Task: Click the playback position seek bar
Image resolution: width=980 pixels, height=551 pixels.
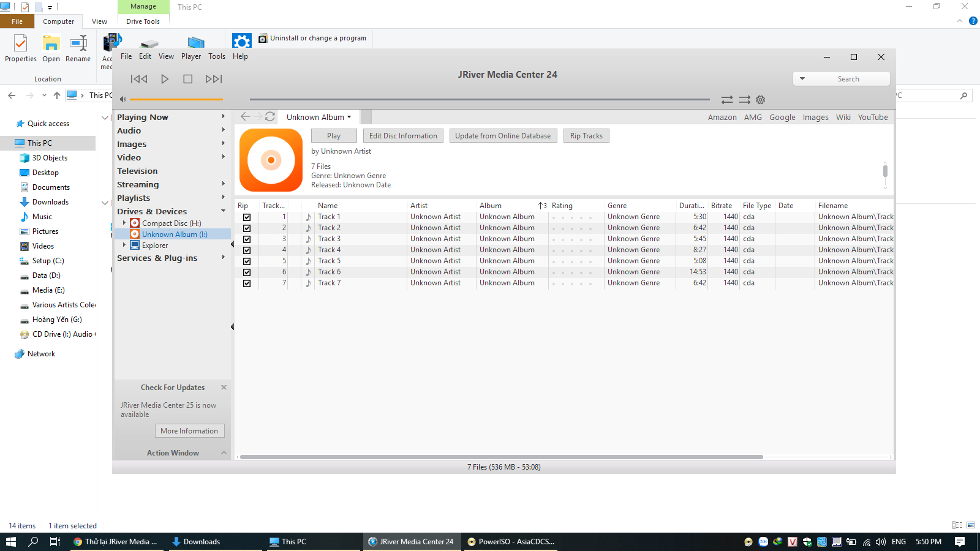Action: click(480, 99)
